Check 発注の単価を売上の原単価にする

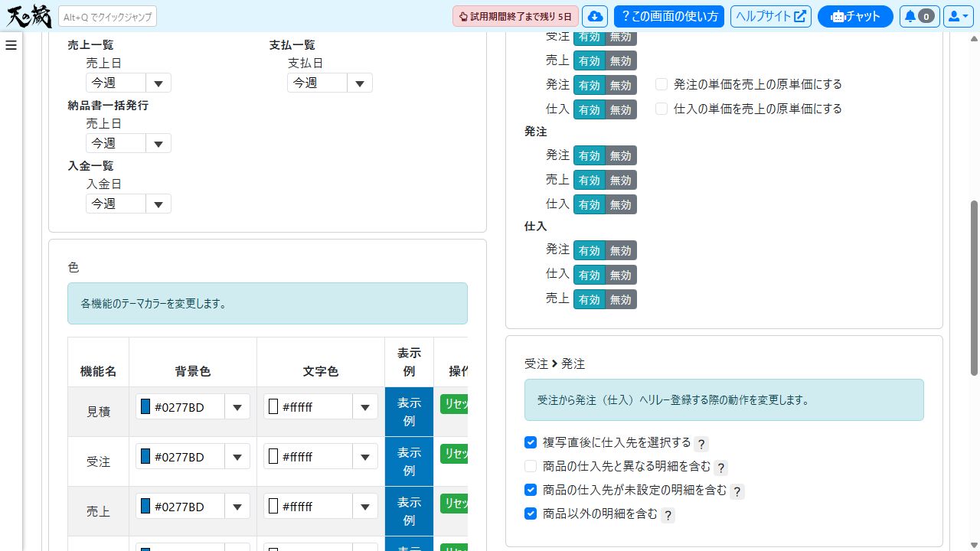[661, 84]
